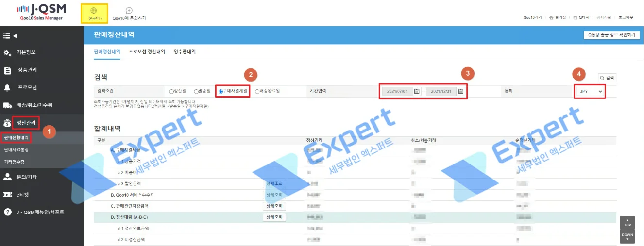Click the coin icon beside Q캐시

(575, 17)
